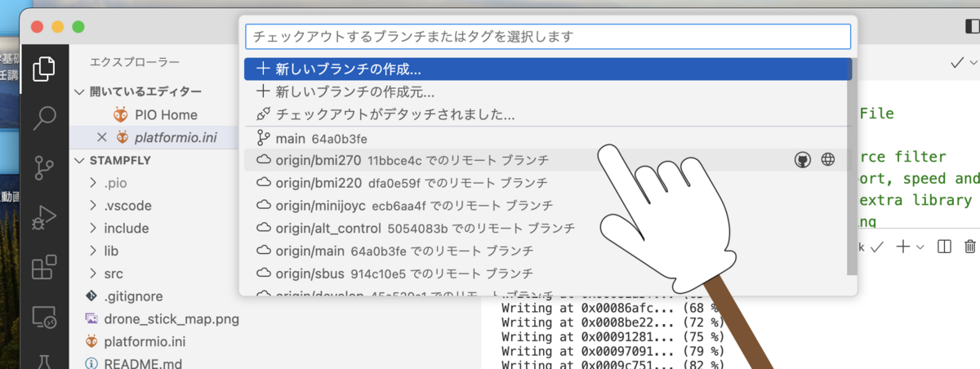The image size is (980, 369).
Task: Select the origin/minijoyc remote branch
Action: [x=546, y=204]
